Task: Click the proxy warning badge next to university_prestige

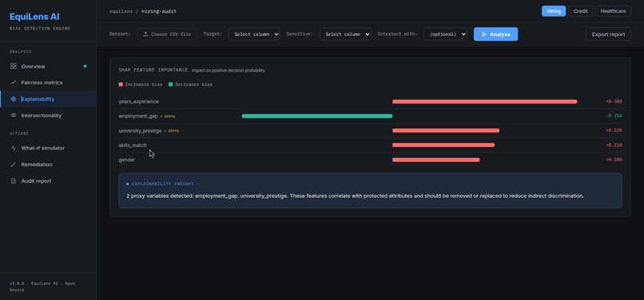Action: (171, 131)
